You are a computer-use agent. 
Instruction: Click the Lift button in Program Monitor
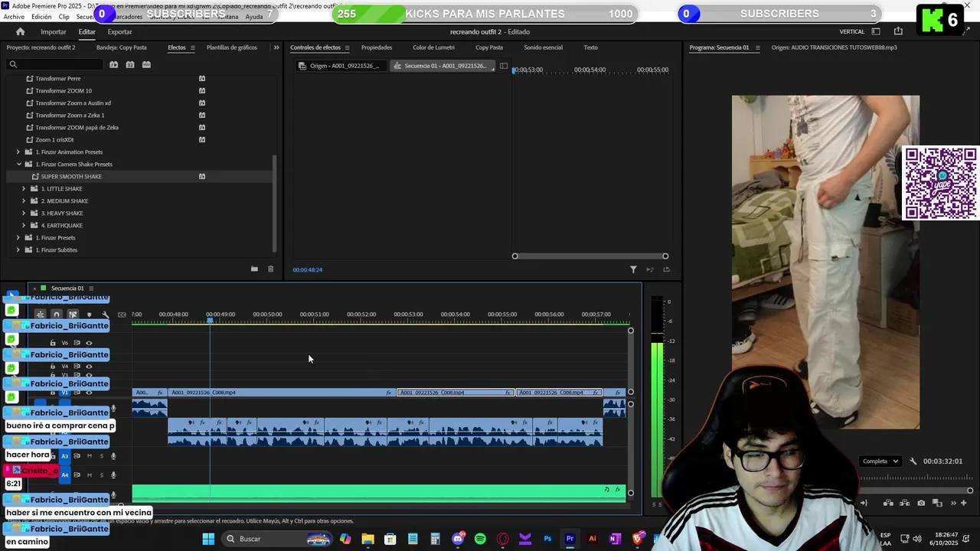click(888, 503)
